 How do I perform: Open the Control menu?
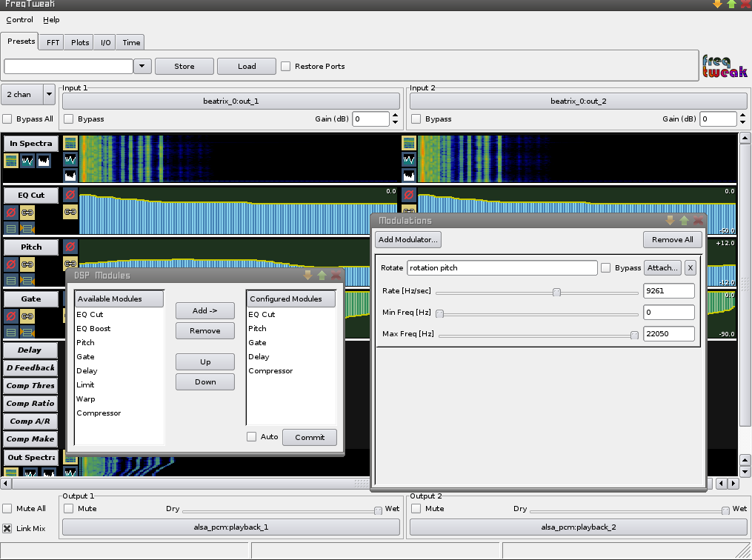(x=19, y=20)
